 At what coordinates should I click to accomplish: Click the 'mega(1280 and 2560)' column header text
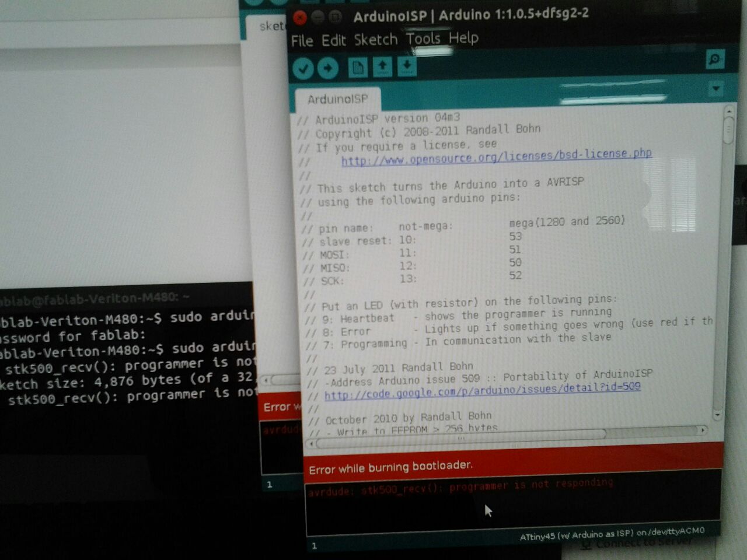(567, 222)
